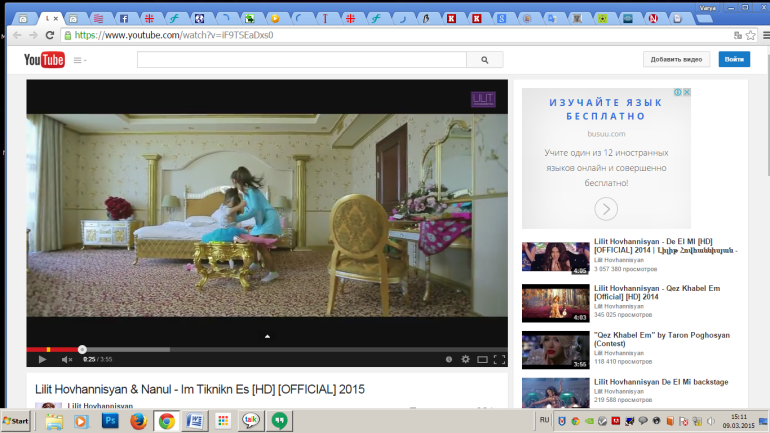
Task: Open the media player taskbar icon
Action: (x=82, y=421)
